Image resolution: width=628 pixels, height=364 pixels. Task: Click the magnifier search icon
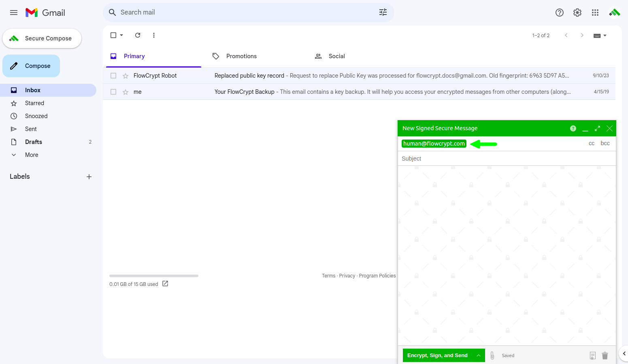[x=113, y=13]
